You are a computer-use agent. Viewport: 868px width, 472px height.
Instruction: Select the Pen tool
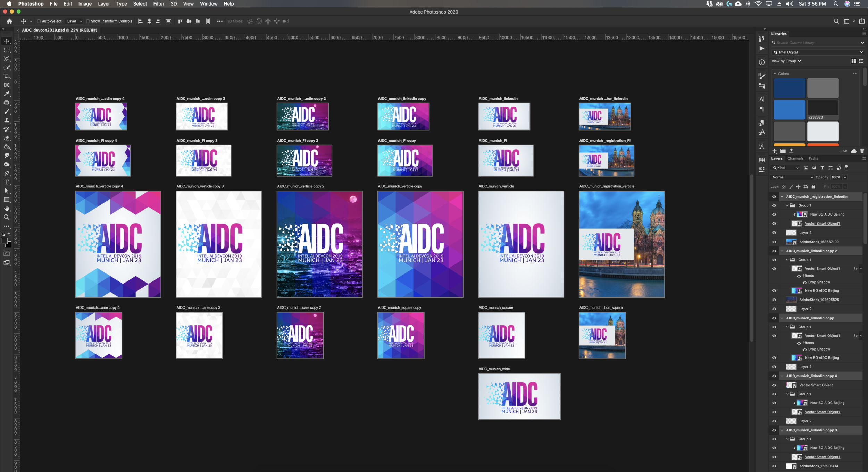tap(7, 173)
